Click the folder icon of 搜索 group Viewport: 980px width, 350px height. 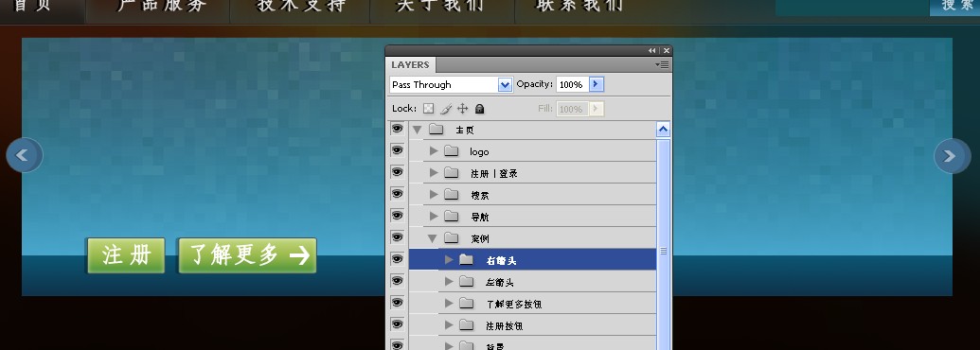tap(452, 195)
